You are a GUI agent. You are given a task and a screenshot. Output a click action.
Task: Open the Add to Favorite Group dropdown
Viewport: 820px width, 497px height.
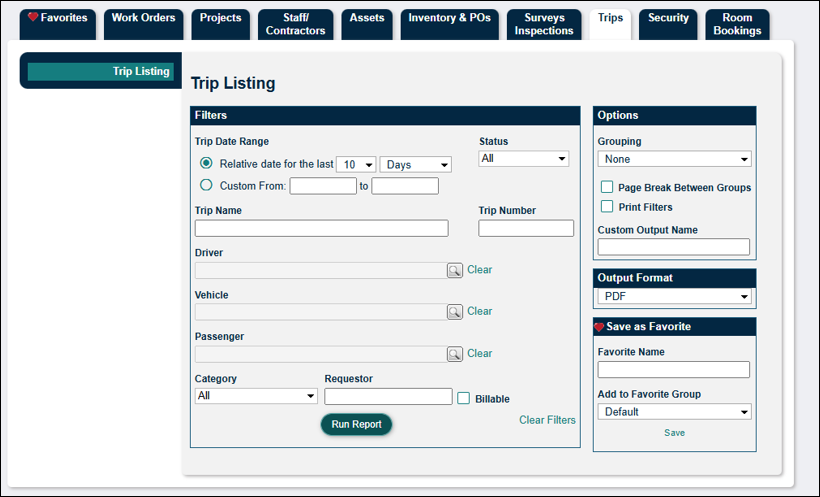point(675,412)
